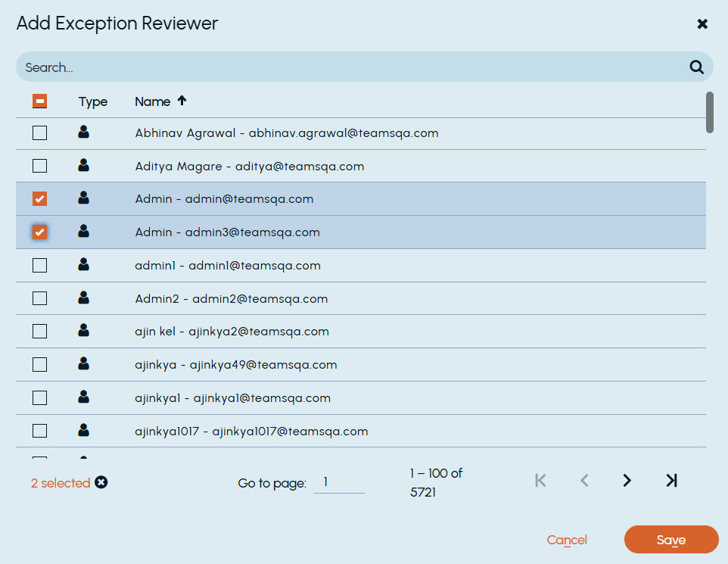728x564 pixels.
Task: Click user icon for admin3@teamsqa.com row
Action: [x=83, y=231]
